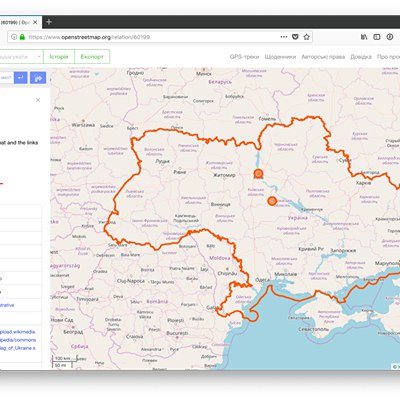400x400 pixels.
Task: Click the Chișinău city label
Action: point(227,273)
